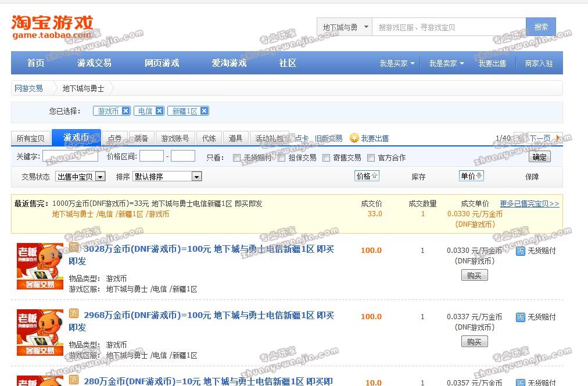The image size is (588, 386).
Task: Open the 地下城与勇士 breadcrumb
Action: pyautogui.click(x=83, y=88)
